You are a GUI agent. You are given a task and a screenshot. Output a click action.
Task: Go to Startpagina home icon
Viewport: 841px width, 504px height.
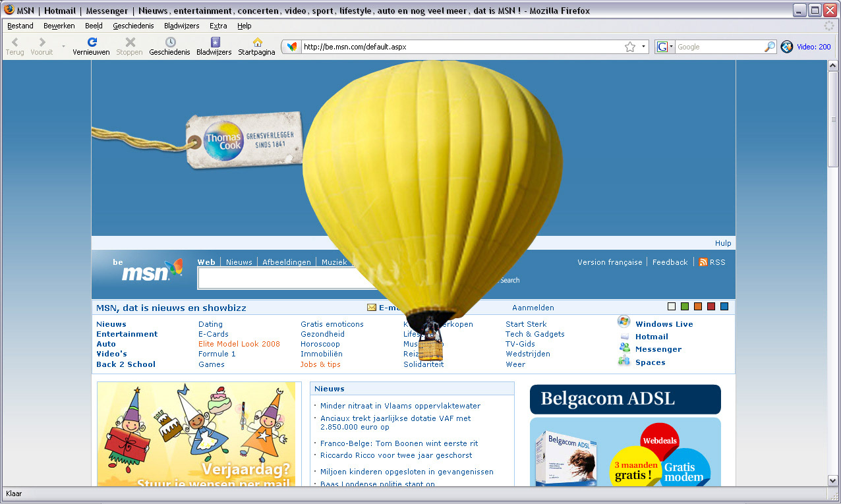point(257,42)
